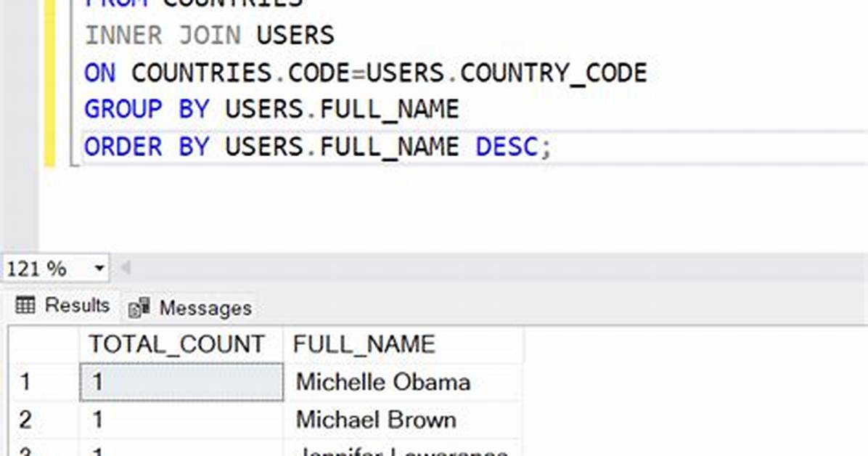
Task: Select the Michael Brown cell
Action: click(x=403, y=420)
